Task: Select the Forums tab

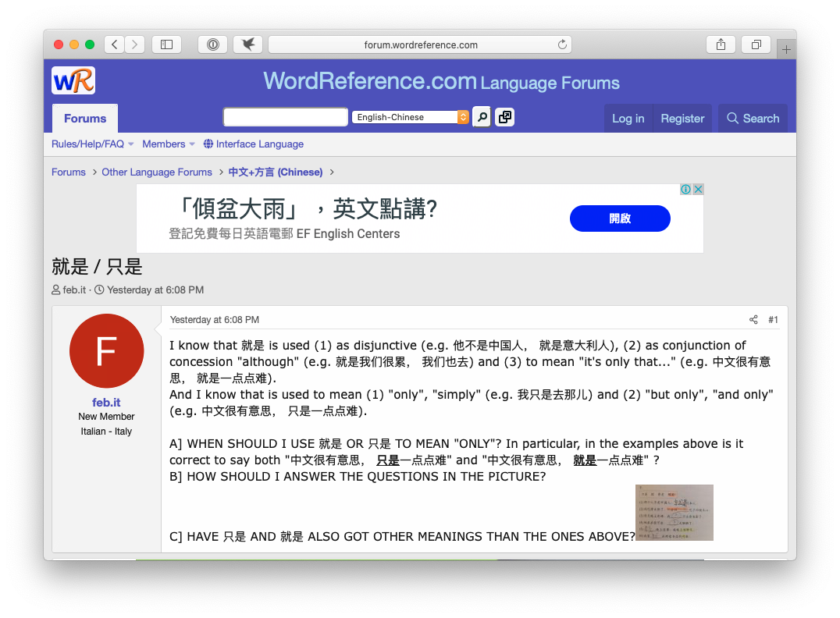Action: pyautogui.click(x=85, y=119)
